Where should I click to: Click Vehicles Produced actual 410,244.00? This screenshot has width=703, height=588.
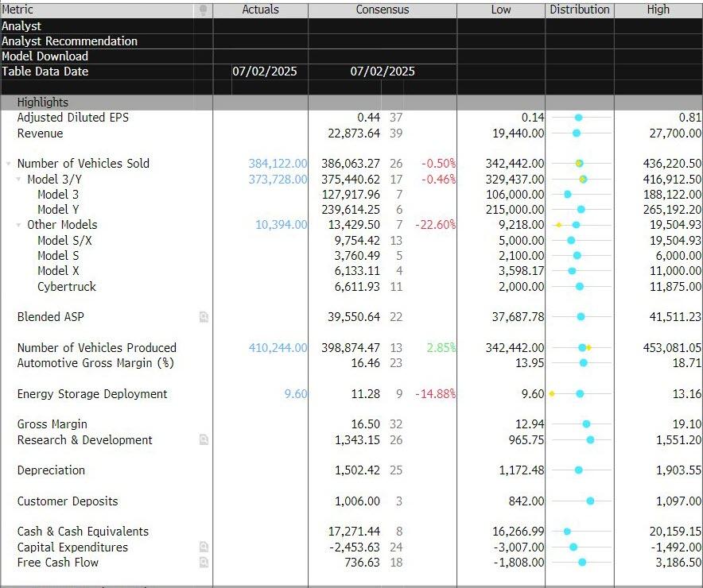click(278, 348)
